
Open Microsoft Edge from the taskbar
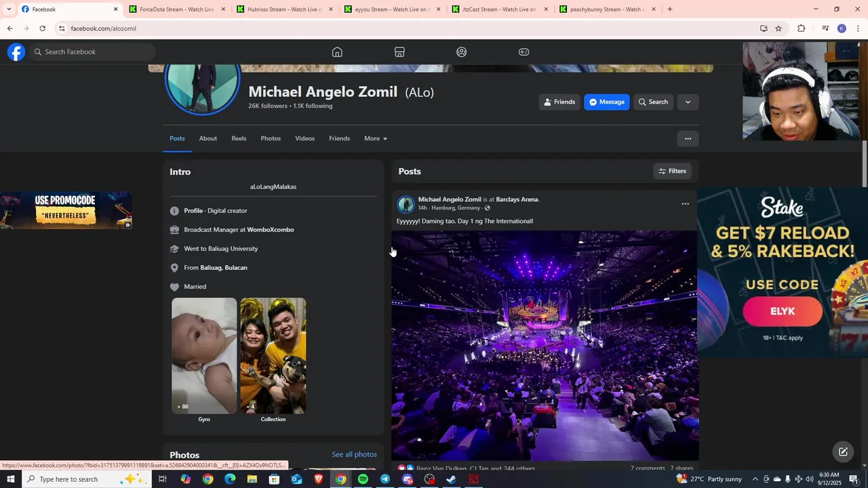(x=230, y=479)
